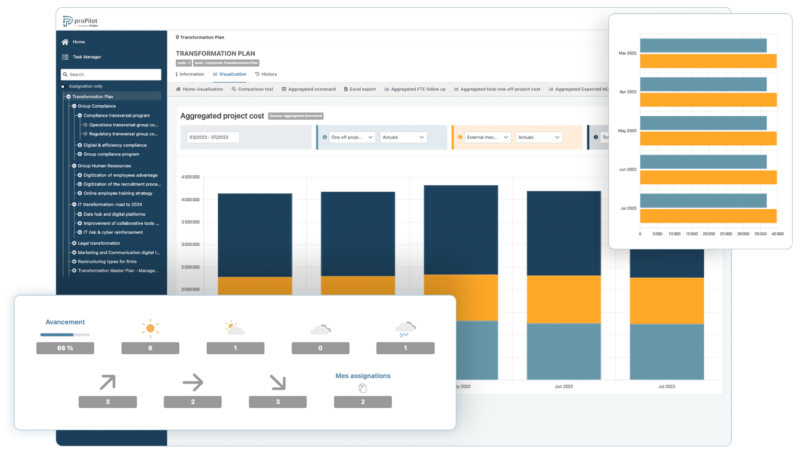This screenshot has height=455, width=800.
Task: Click the sunny weather status icon
Action: pos(150,328)
